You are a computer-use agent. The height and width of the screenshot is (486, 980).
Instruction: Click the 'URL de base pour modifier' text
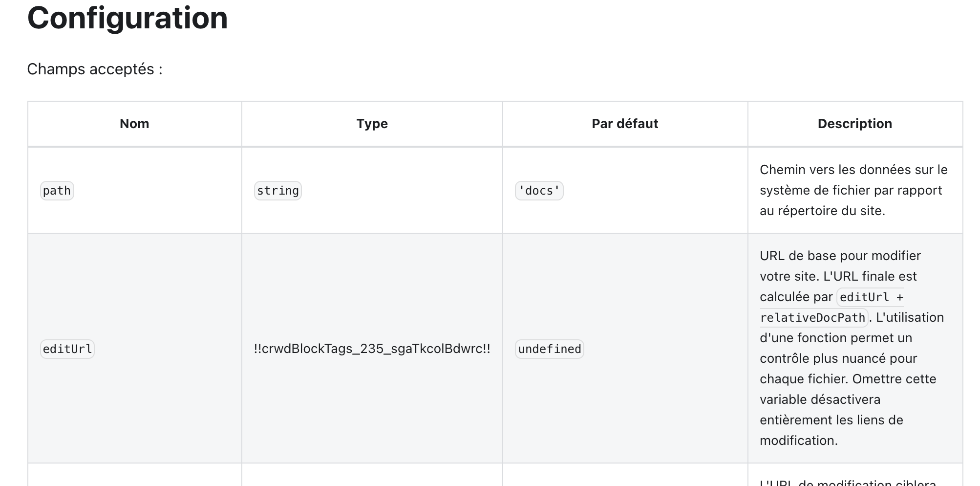pyautogui.click(x=840, y=256)
